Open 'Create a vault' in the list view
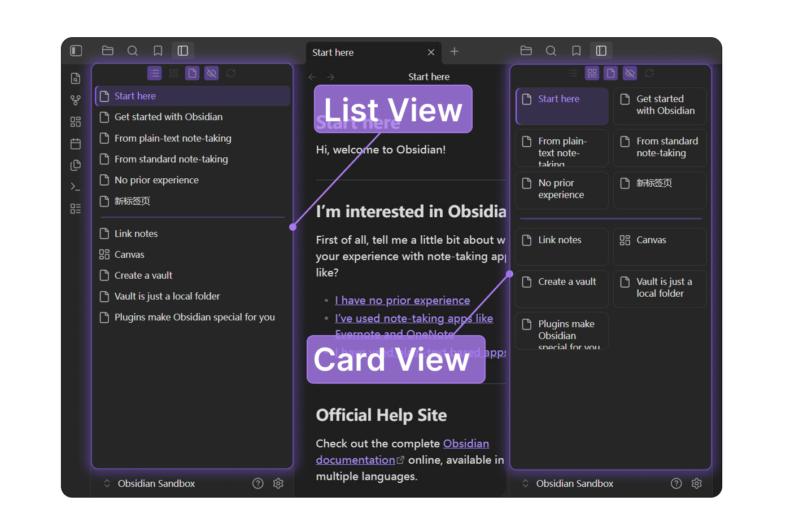 coord(193,275)
